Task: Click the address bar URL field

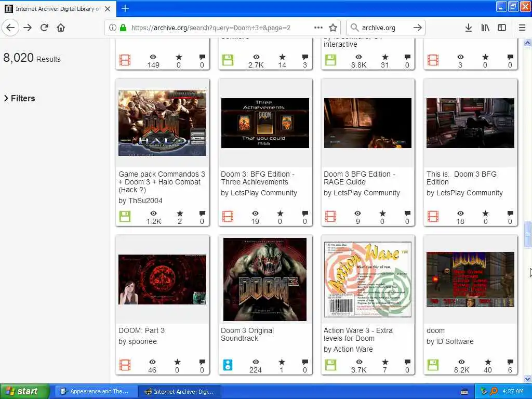Action: coord(222,28)
